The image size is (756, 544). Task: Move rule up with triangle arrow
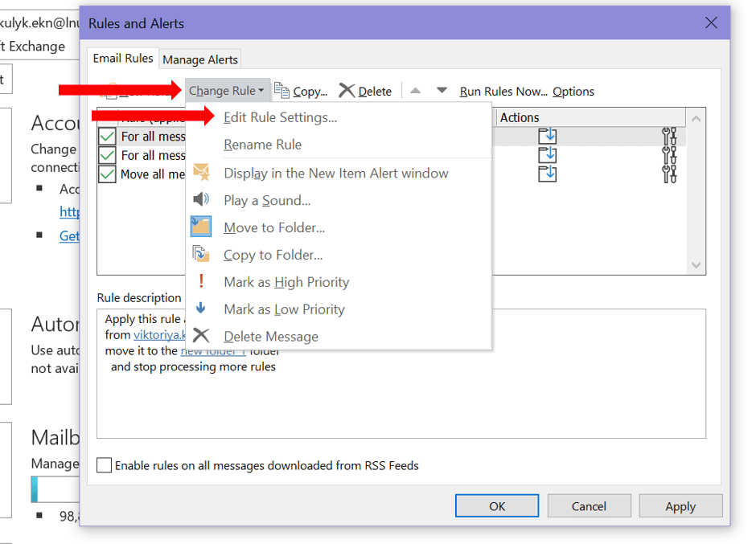coord(415,91)
